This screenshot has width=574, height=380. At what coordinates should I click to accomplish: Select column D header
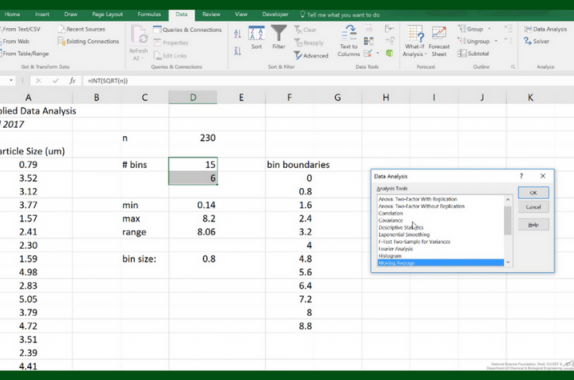pos(193,97)
